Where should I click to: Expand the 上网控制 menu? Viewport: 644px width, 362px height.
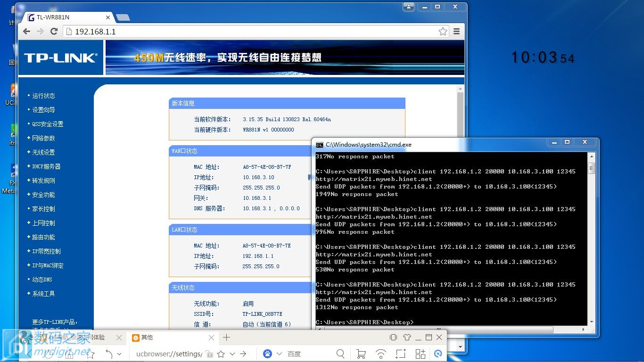pos(43,223)
